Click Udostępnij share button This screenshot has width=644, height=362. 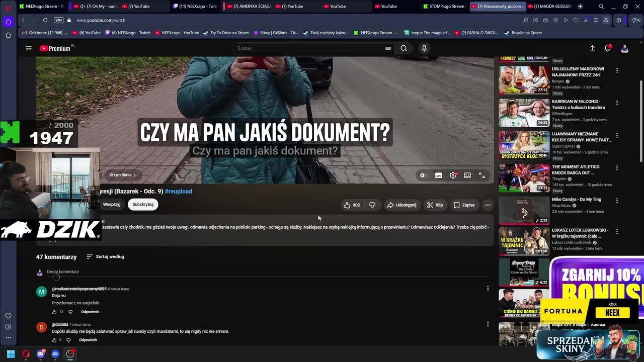[x=401, y=205]
